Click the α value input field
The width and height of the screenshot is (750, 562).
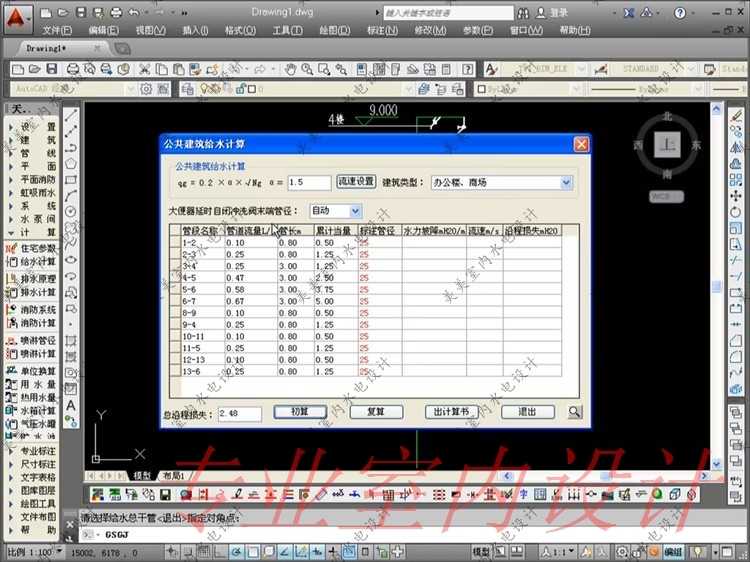(x=309, y=183)
